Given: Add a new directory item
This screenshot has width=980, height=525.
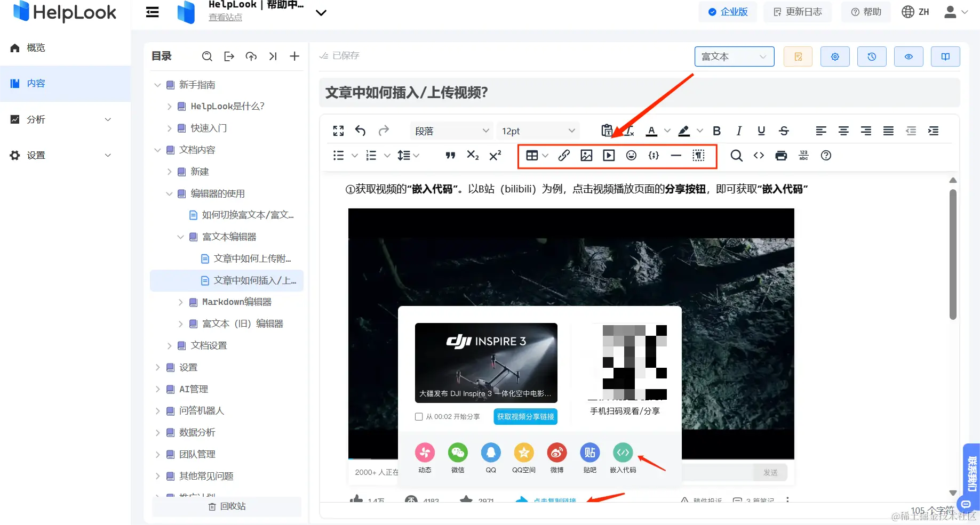Looking at the screenshot, I should pyautogui.click(x=294, y=56).
